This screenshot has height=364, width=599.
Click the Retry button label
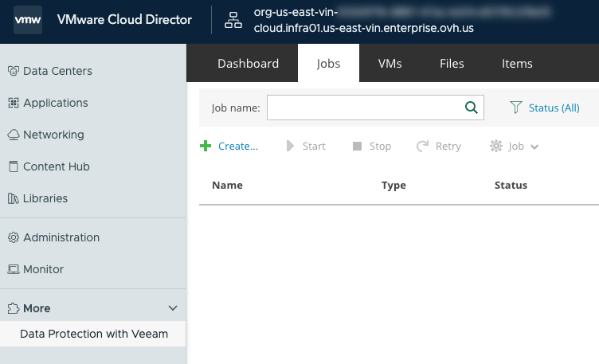pyautogui.click(x=448, y=147)
